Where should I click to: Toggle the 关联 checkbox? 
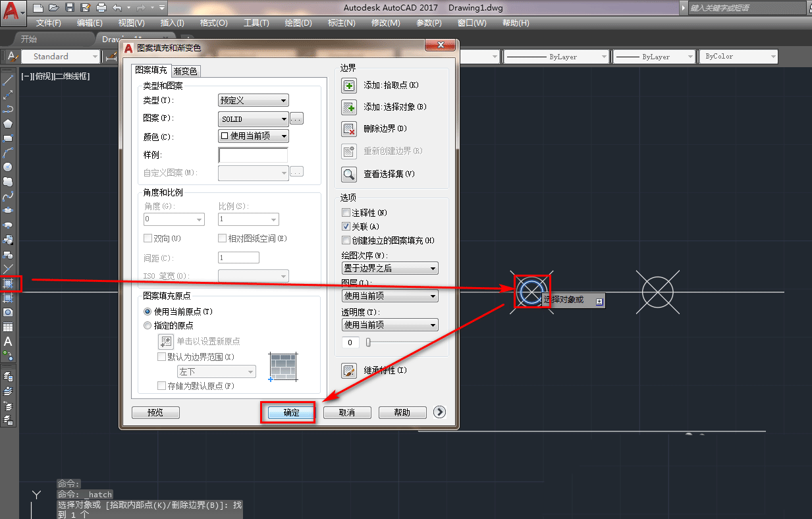tap(346, 227)
